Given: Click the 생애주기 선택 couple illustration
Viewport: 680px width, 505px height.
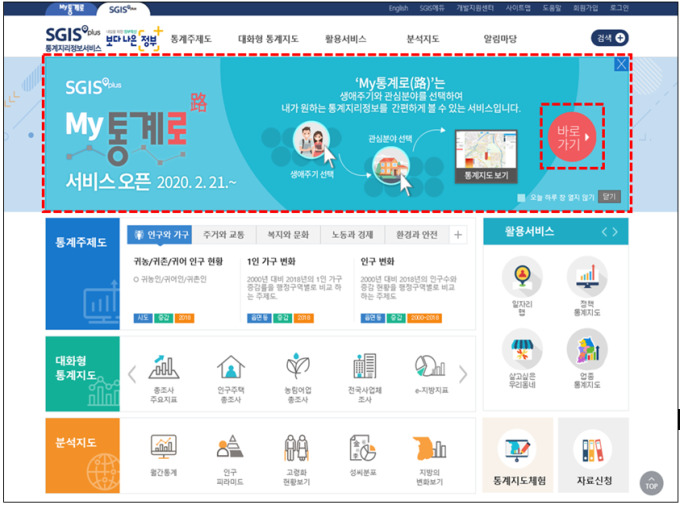Looking at the screenshot, I should [x=311, y=141].
